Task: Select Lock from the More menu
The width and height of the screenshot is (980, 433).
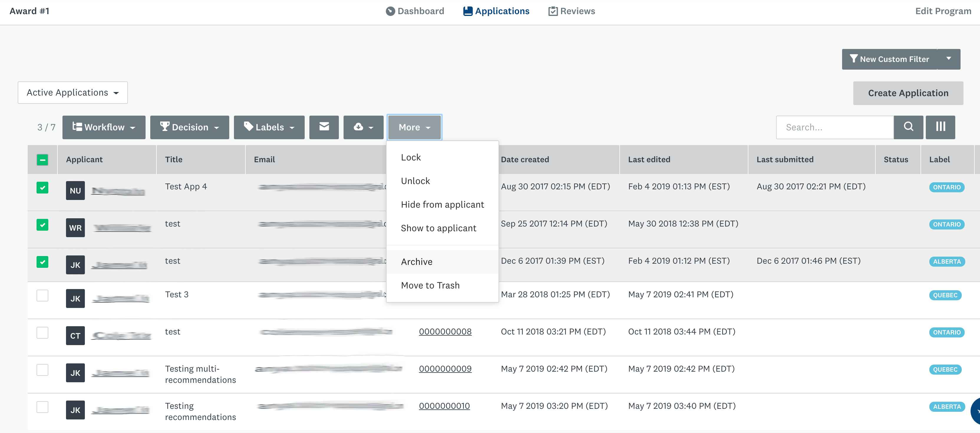Action: coord(443,157)
